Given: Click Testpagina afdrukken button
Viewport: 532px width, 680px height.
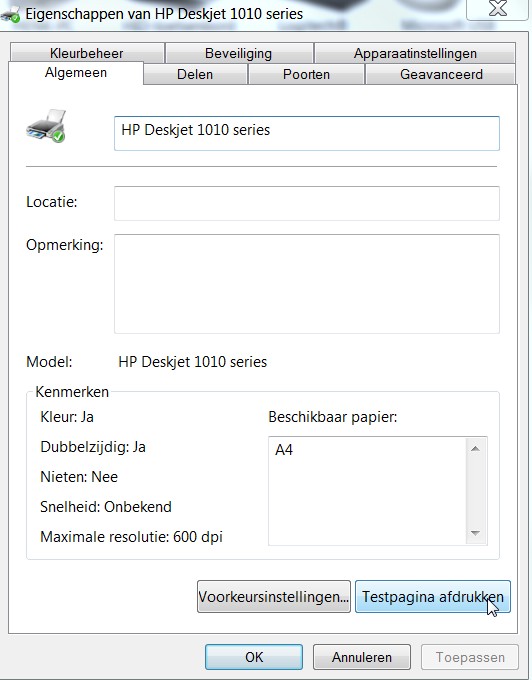Looking at the screenshot, I should point(433,597).
